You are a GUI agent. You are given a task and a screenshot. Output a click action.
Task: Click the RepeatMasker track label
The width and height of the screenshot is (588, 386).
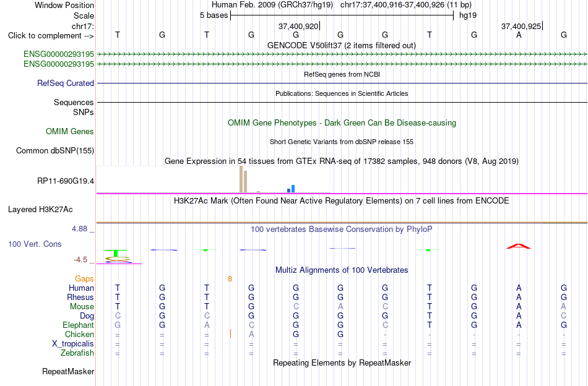point(68,371)
